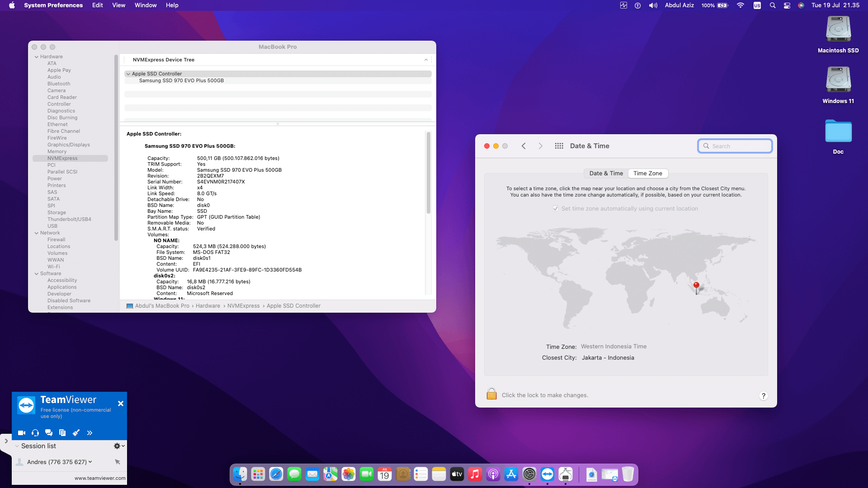Open TeamViewer audio headset option
Screen dimensions: 868x488
[x=35, y=433]
